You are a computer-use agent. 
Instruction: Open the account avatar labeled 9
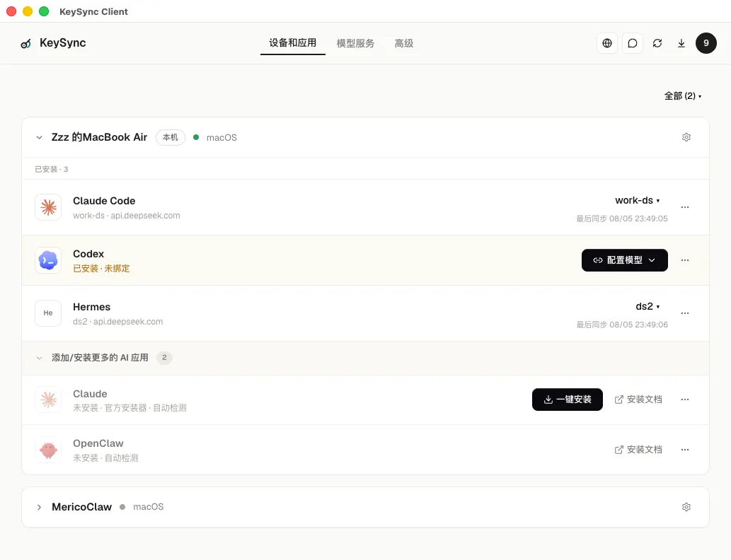click(x=706, y=43)
